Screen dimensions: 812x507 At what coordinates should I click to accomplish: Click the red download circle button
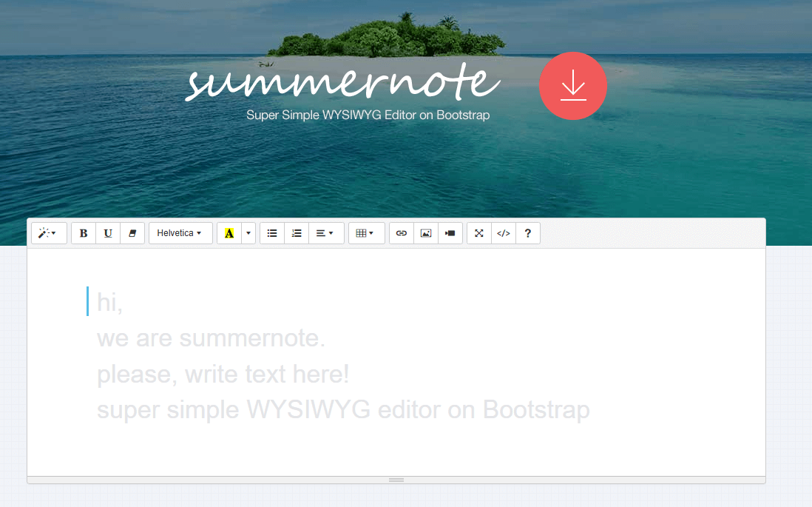point(572,86)
